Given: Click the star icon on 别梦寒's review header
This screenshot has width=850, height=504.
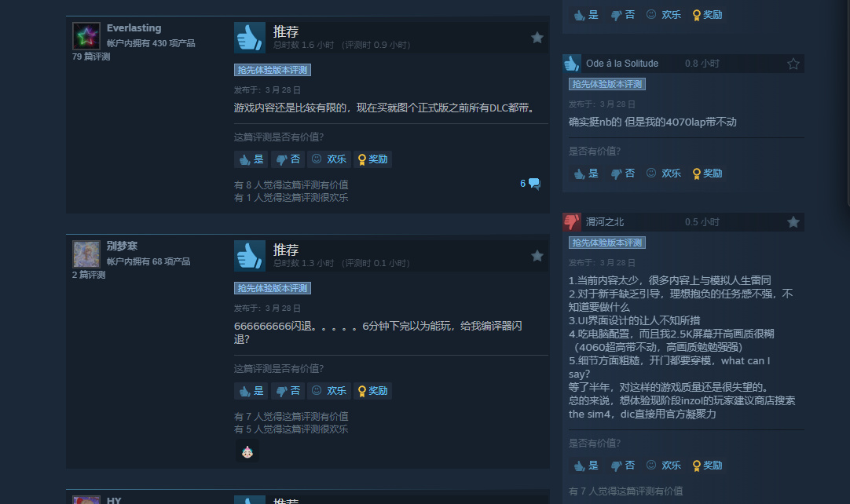Looking at the screenshot, I should click(537, 256).
